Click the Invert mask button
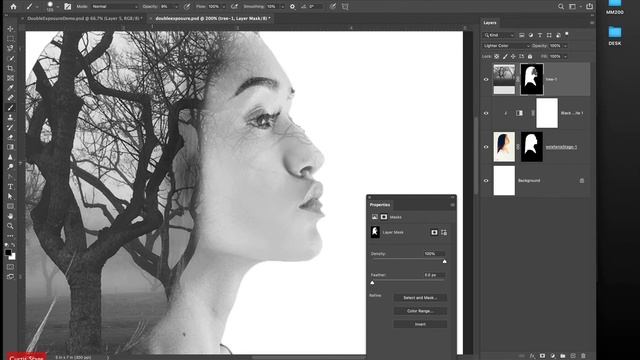Viewport: 640px width, 360px height. point(420,324)
